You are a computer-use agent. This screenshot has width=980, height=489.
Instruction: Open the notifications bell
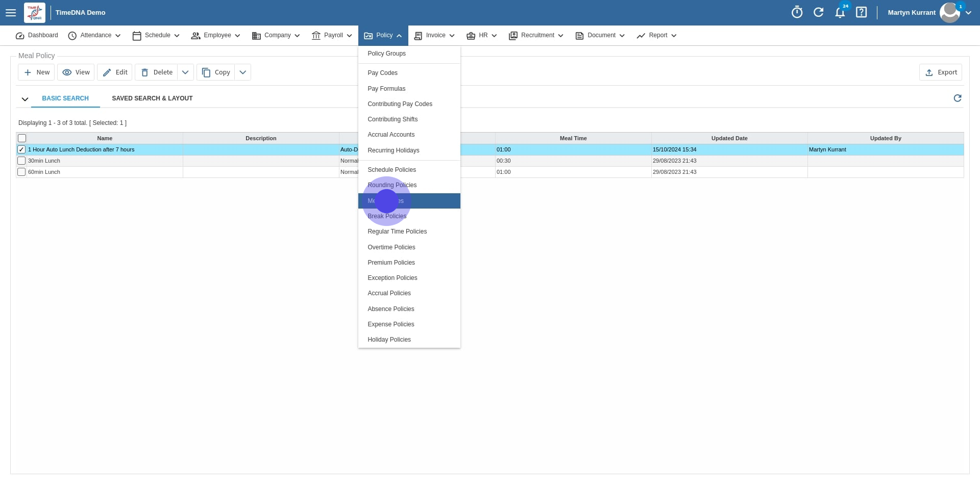pos(840,13)
